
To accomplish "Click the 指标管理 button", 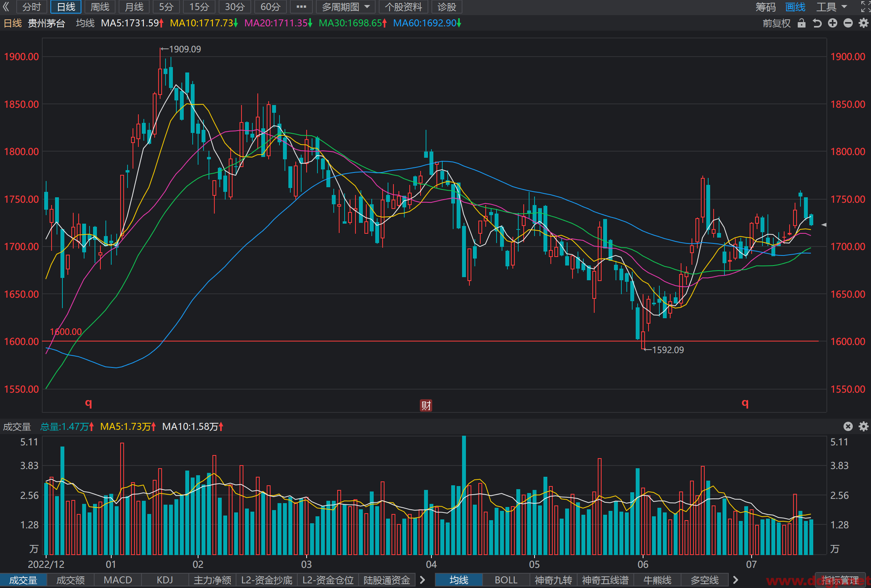I will point(840,580).
